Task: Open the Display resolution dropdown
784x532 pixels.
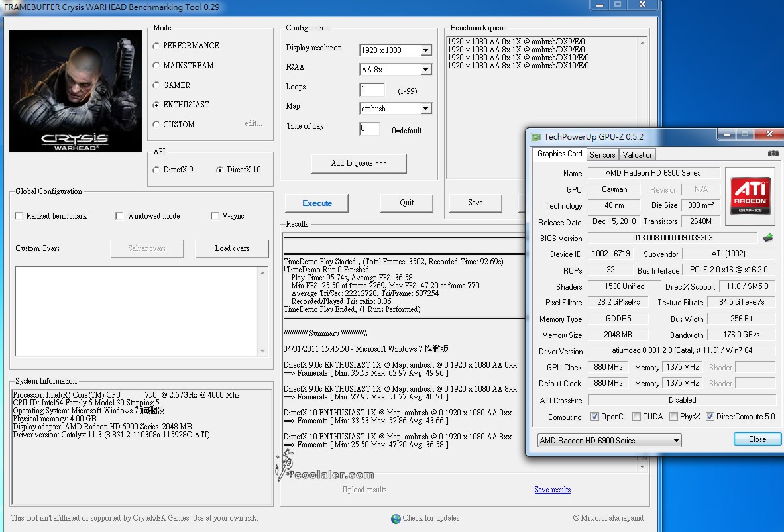Action: pos(425,50)
